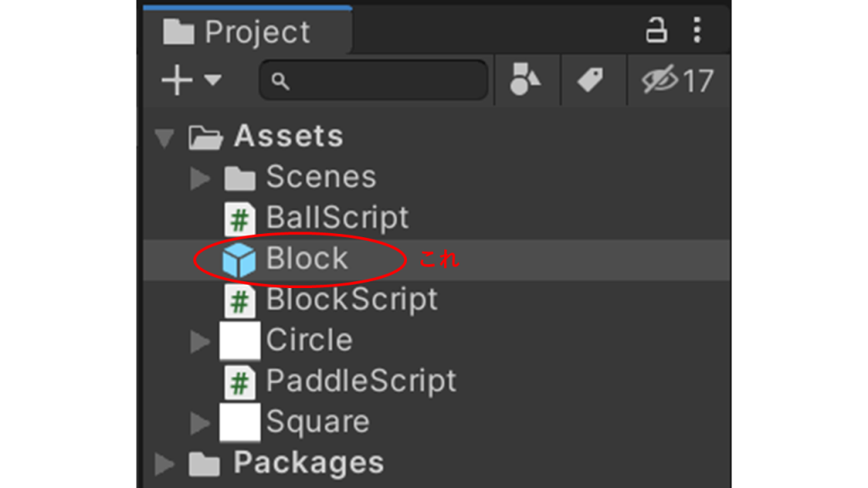Image resolution: width=868 pixels, height=488 pixels.
Task: Expand the Square sprite arrow
Action: [200, 423]
